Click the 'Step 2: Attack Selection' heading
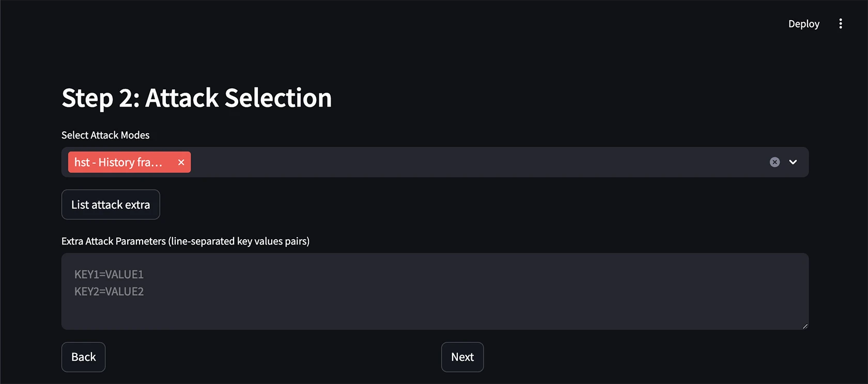 pyautogui.click(x=197, y=98)
